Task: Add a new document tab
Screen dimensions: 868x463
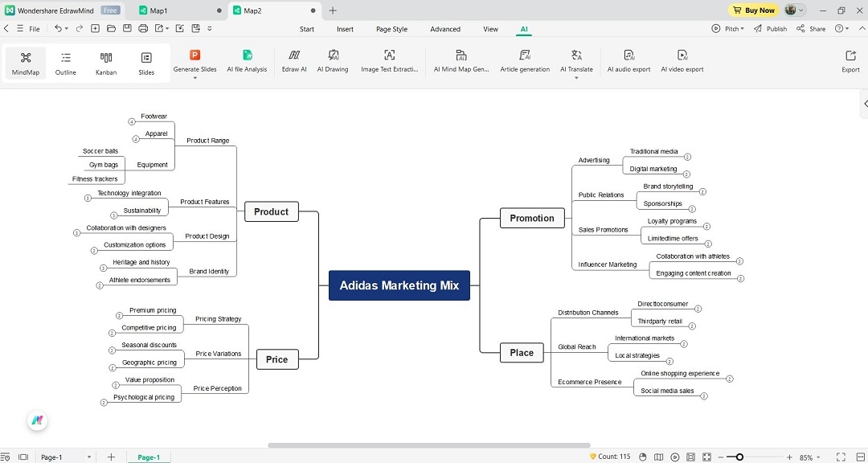Action: [333, 10]
